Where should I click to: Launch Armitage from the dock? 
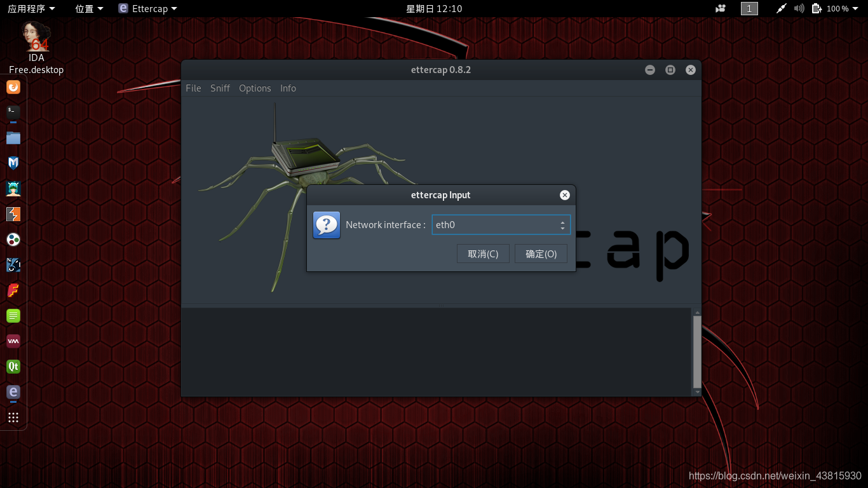[x=13, y=189]
